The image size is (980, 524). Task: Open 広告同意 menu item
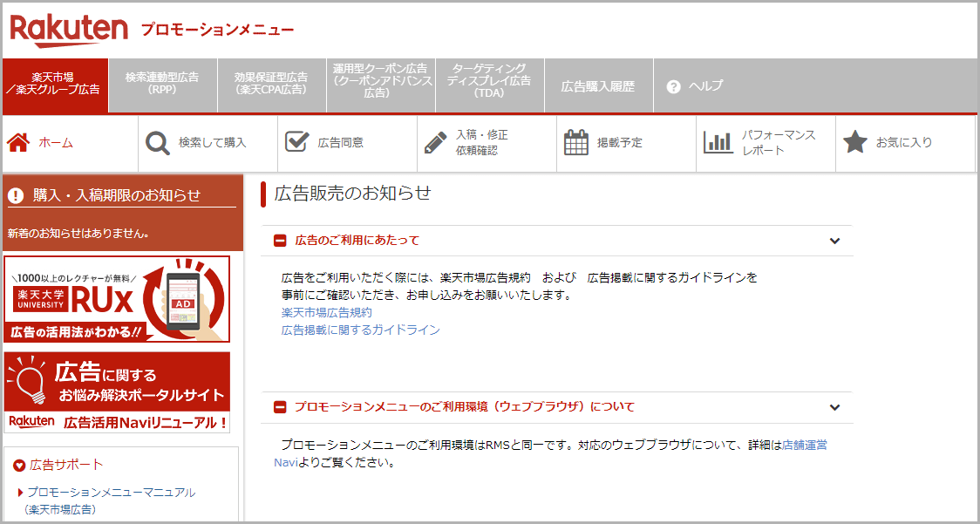point(348,143)
